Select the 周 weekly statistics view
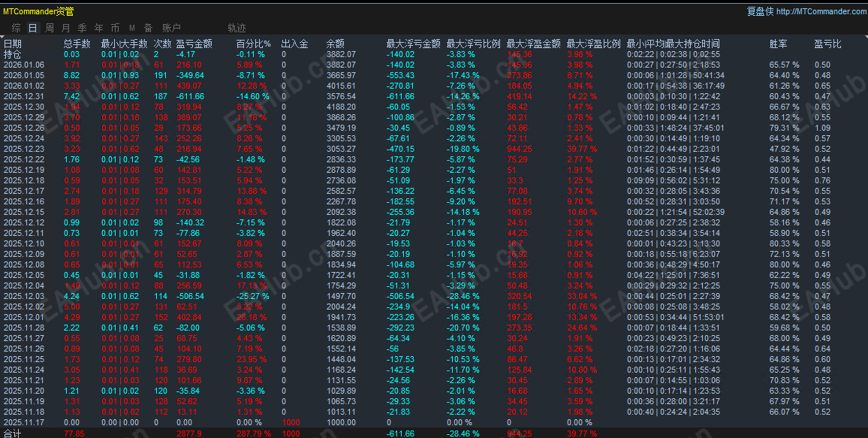Image resolution: width=868 pixels, height=438 pixels. [49, 27]
